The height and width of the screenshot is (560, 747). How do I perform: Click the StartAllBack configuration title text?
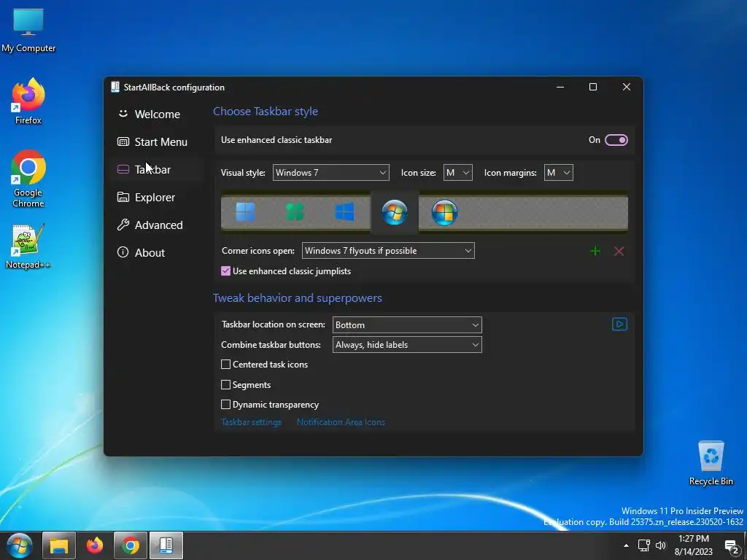click(174, 87)
